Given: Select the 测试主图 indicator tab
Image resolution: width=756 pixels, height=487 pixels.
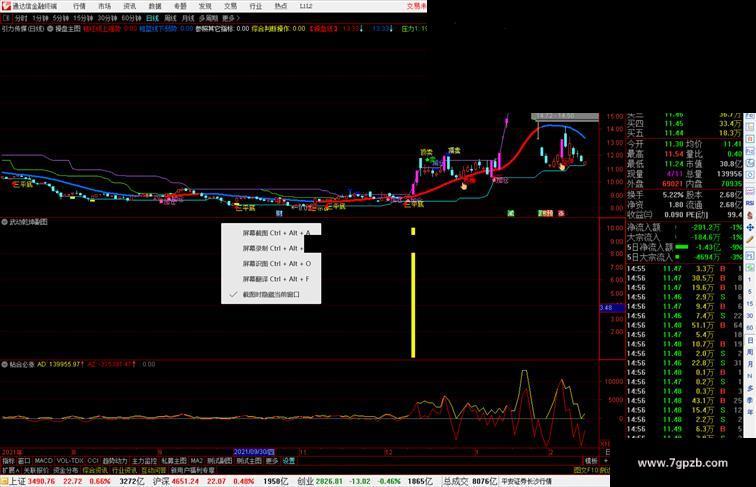Looking at the screenshot, I should click(249, 461).
